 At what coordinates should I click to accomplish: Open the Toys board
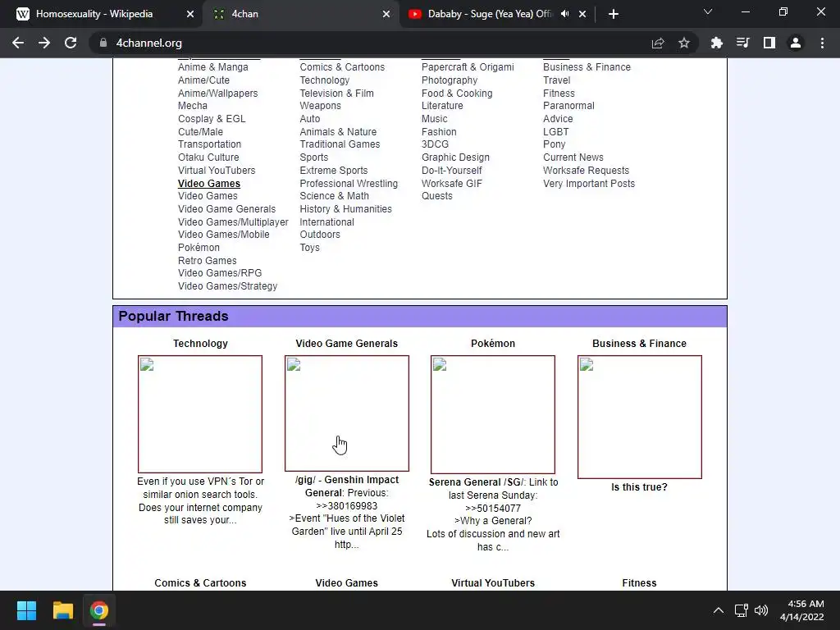(309, 248)
